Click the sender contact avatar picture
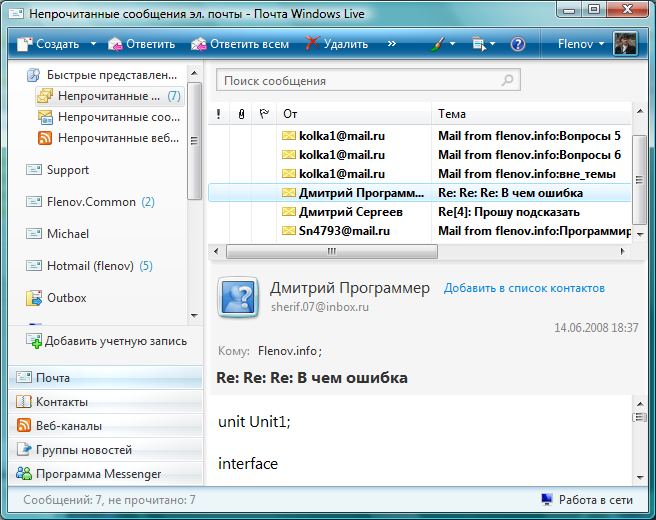Screen dimensions: 656x520 click(x=238, y=297)
